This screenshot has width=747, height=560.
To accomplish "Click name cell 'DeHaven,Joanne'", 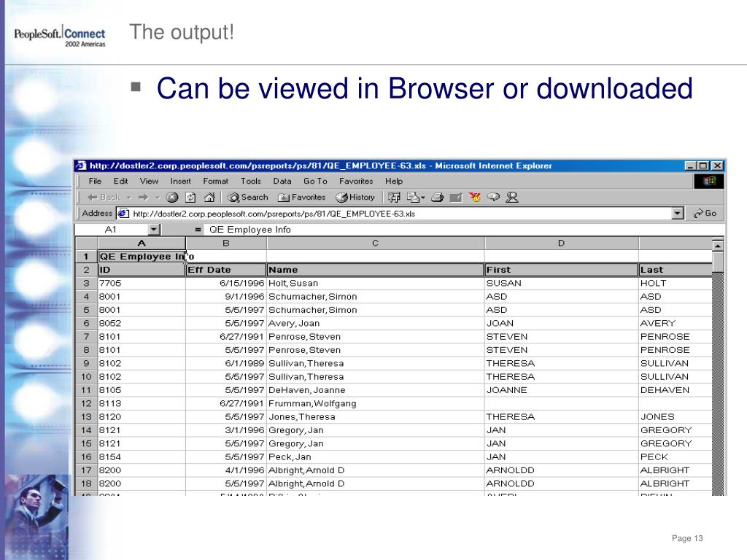I will tap(376, 390).
